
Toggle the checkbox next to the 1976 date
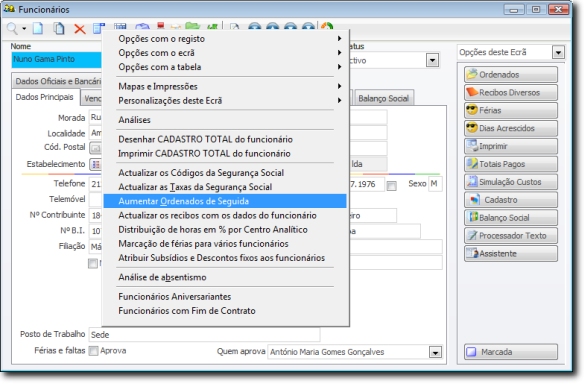(391, 186)
